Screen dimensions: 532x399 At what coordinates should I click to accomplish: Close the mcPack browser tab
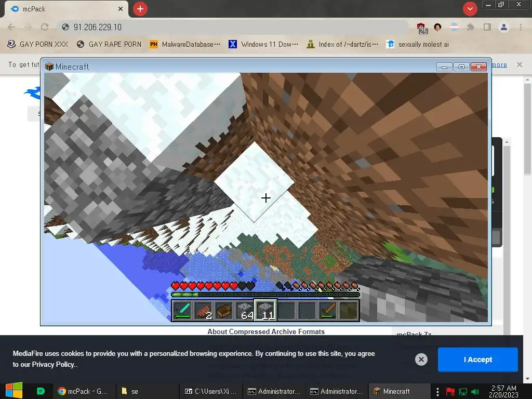(x=121, y=9)
